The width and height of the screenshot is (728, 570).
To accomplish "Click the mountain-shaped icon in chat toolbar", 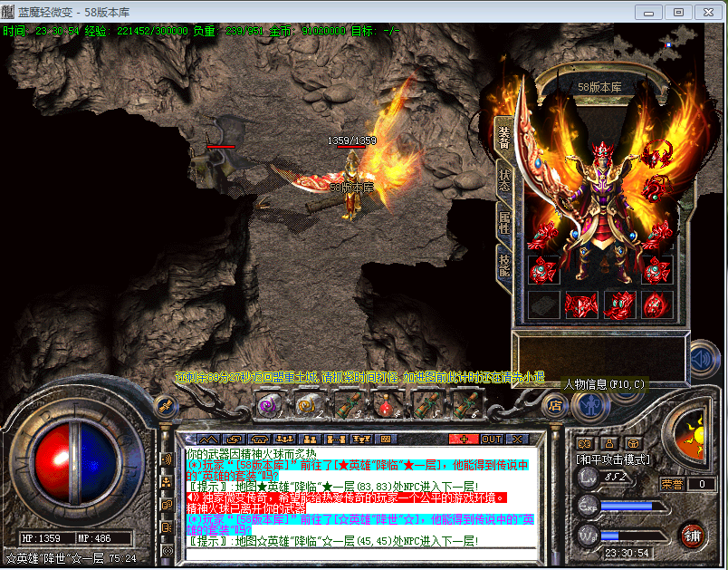I will [208, 439].
